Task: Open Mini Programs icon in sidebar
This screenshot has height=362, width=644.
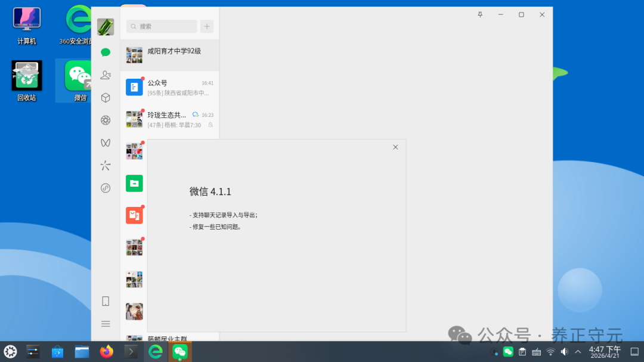Action: click(x=106, y=188)
